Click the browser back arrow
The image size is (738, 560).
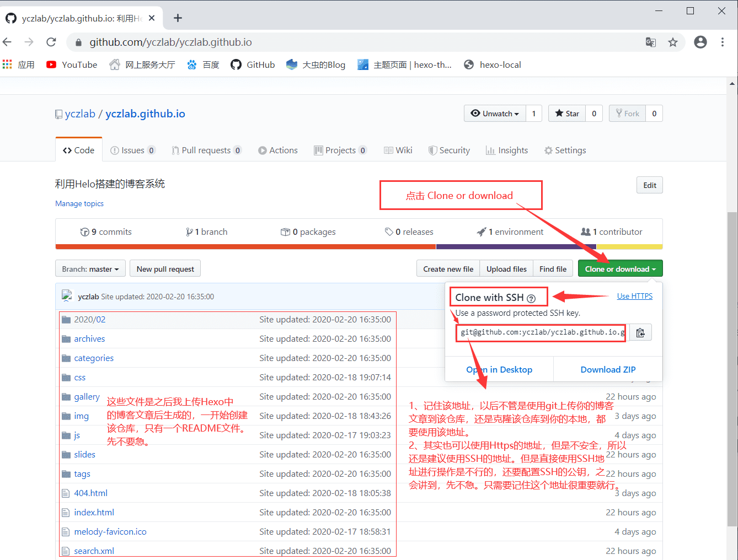(x=7, y=42)
